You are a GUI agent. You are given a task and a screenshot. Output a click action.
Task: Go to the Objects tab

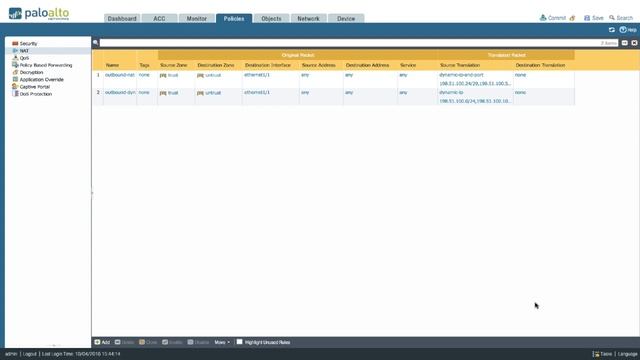pyautogui.click(x=271, y=18)
